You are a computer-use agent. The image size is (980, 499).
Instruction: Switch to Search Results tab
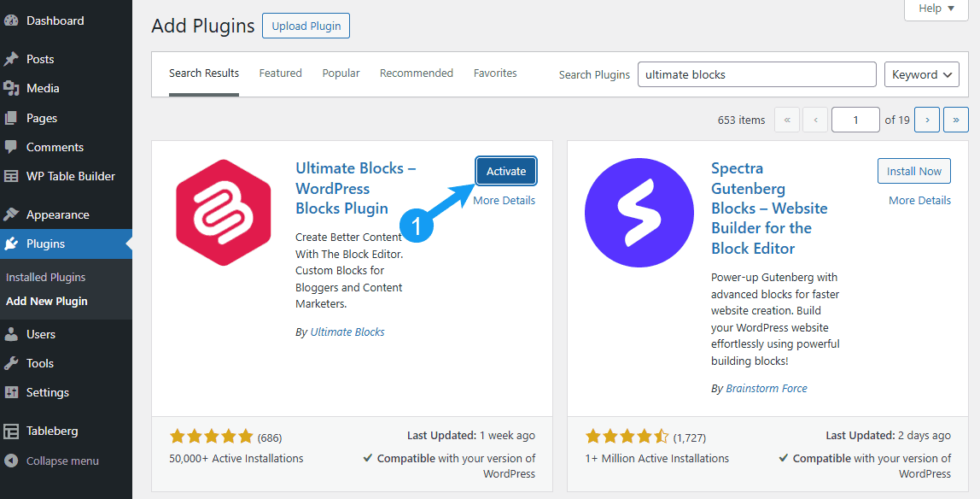(x=204, y=73)
